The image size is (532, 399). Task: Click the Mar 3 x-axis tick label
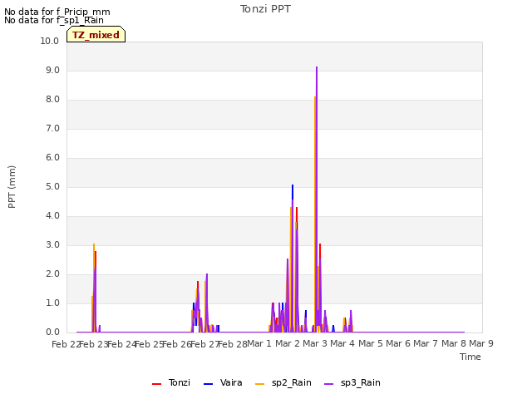[315, 343]
